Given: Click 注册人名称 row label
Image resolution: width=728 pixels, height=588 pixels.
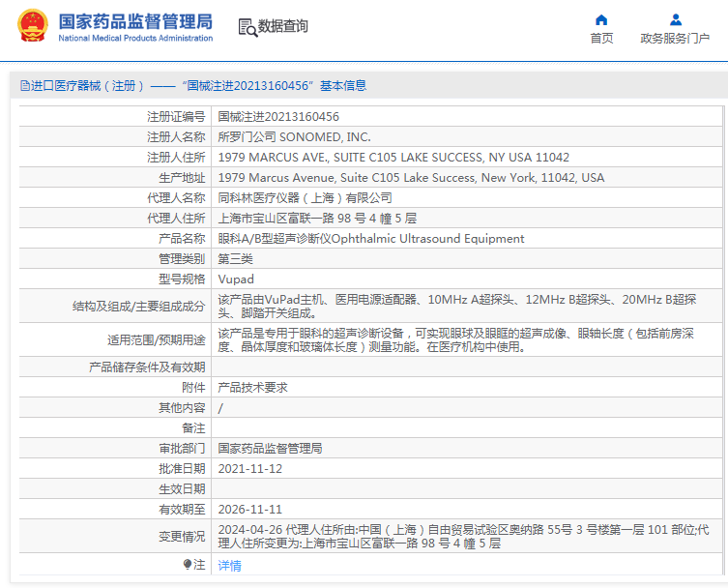Looking at the screenshot, I should [x=176, y=137].
